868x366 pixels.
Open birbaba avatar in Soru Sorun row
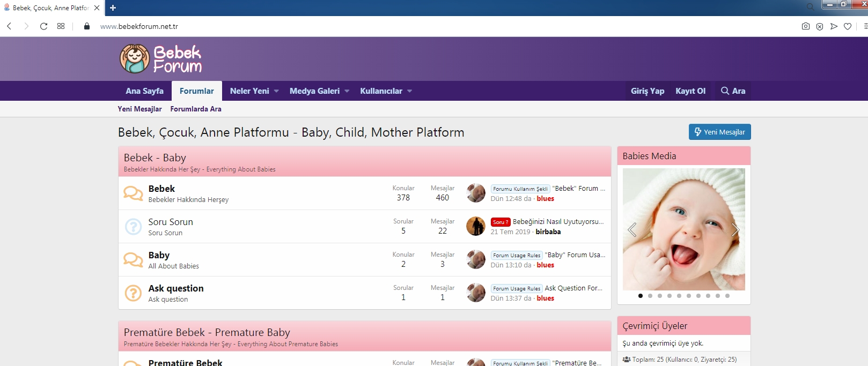(x=476, y=226)
